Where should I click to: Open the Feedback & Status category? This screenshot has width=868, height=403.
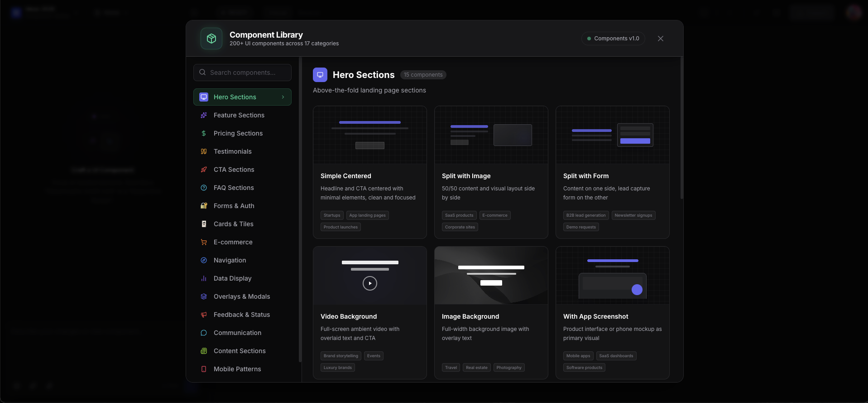(x=242, y=315)
